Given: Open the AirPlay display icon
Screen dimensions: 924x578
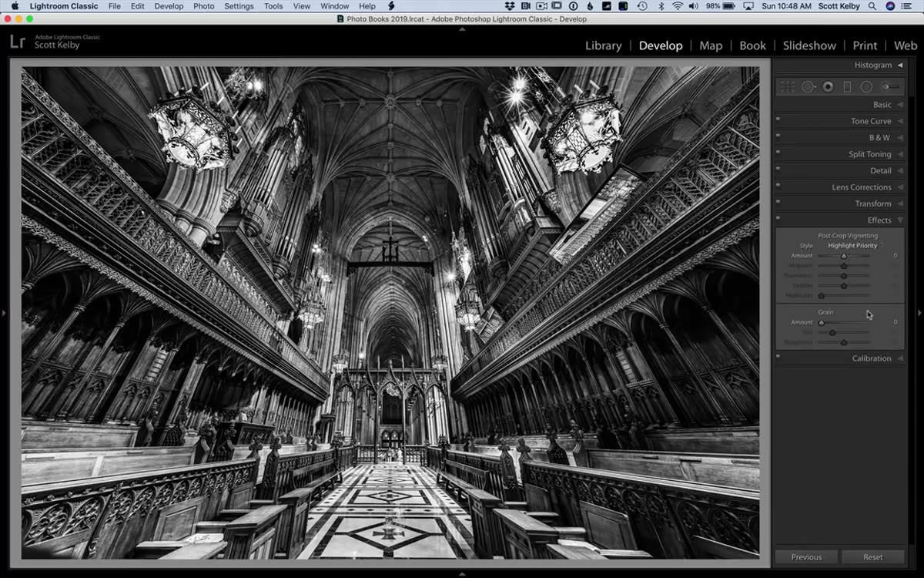Looking at the screenshot, I should (x=749, y=6).
